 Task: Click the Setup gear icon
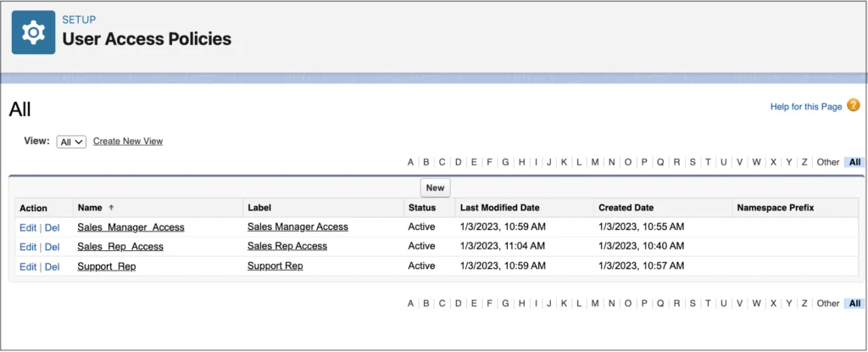tap(33, 32)
